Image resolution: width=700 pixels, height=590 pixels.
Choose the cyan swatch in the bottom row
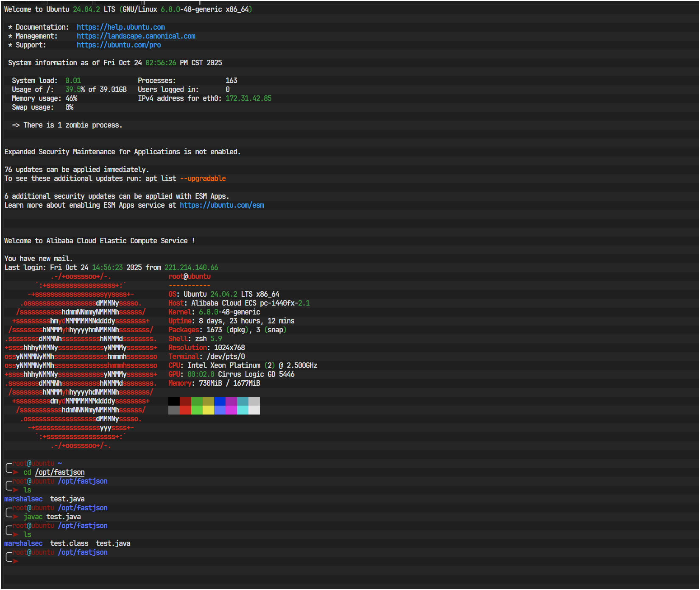[x=243, y=410]
